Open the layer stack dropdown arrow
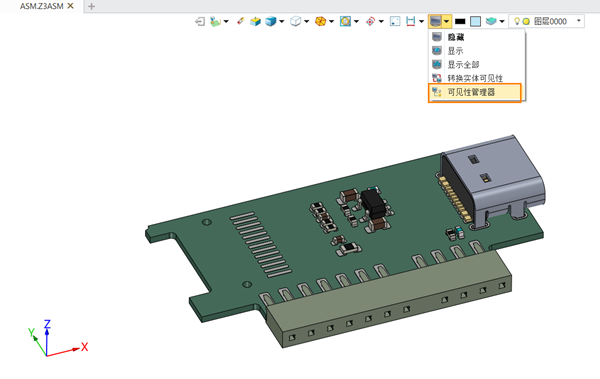 click(x=502, y=21)
